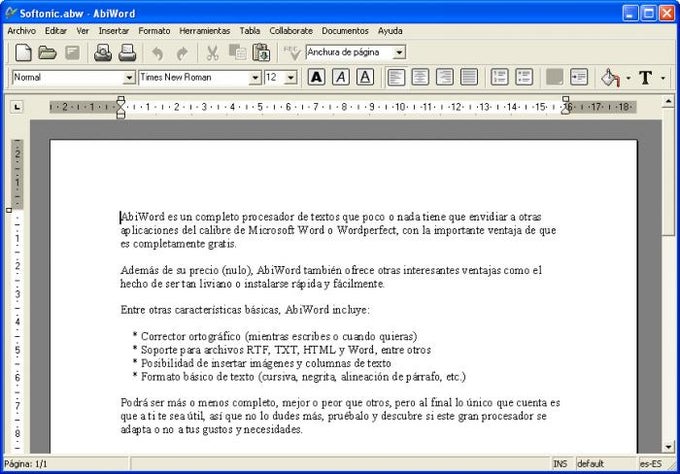Click the AbiWord title bar app icon

[x=11, y=13]
